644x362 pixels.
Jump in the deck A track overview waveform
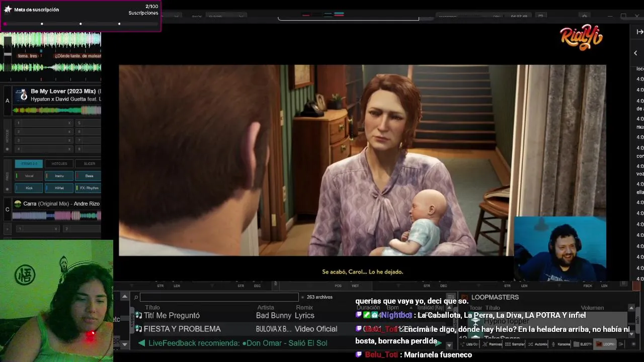pyautogui.click(x=57, y=110)
